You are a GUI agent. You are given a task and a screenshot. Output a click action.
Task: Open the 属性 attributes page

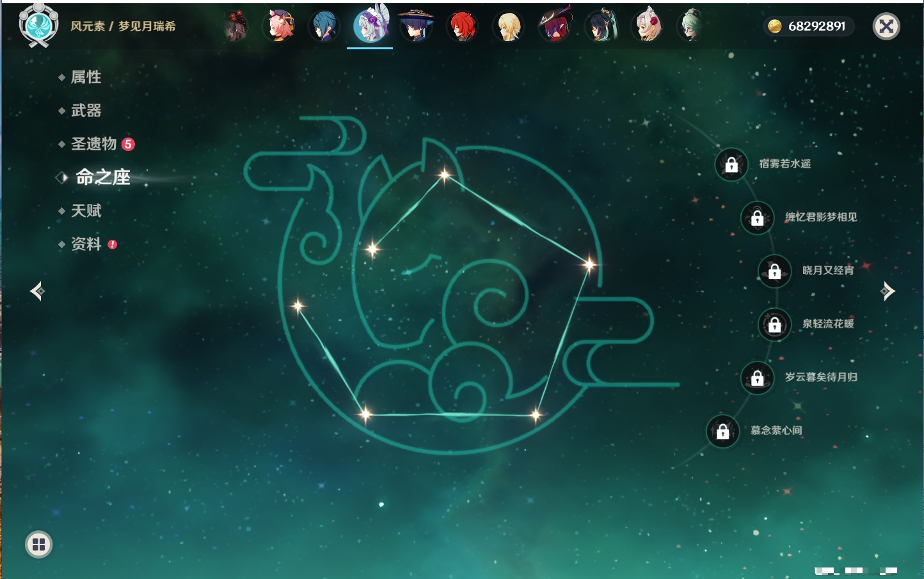pos(86,77)
